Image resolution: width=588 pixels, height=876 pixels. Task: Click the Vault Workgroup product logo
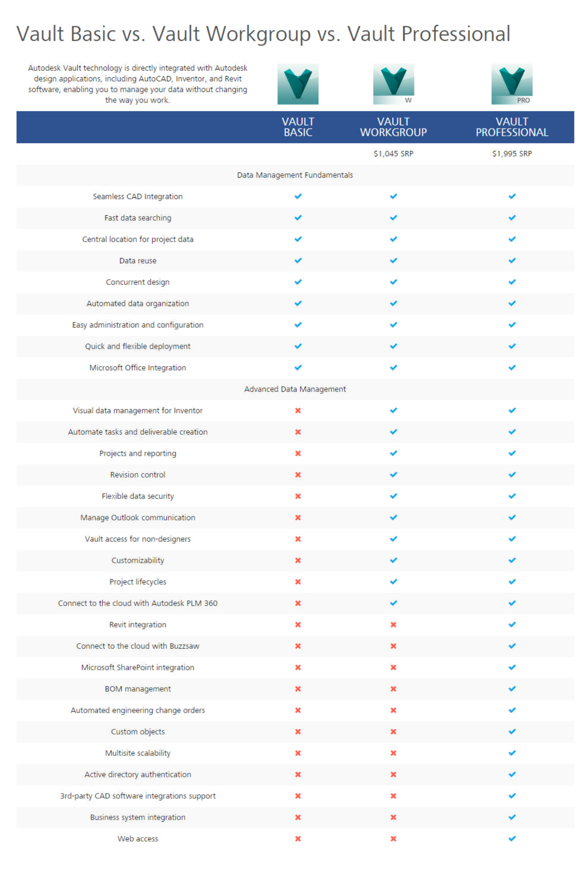point(393,84)
